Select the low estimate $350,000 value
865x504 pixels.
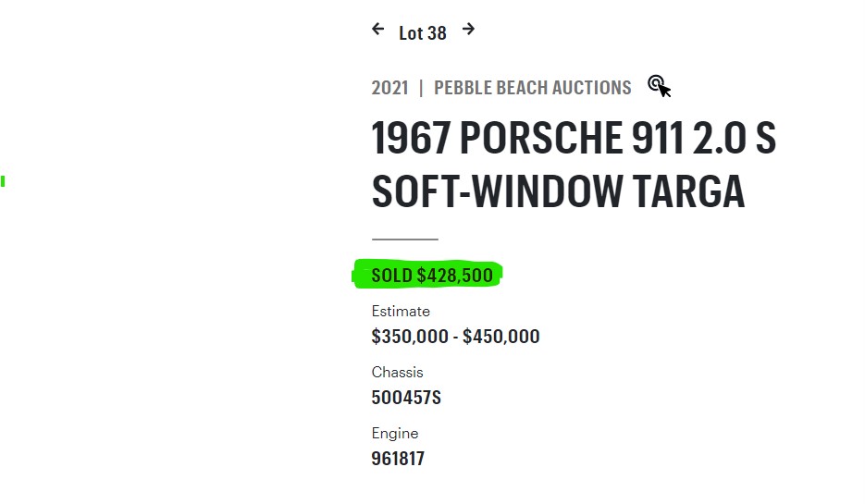pyautogui.click(x=410, y=337)
